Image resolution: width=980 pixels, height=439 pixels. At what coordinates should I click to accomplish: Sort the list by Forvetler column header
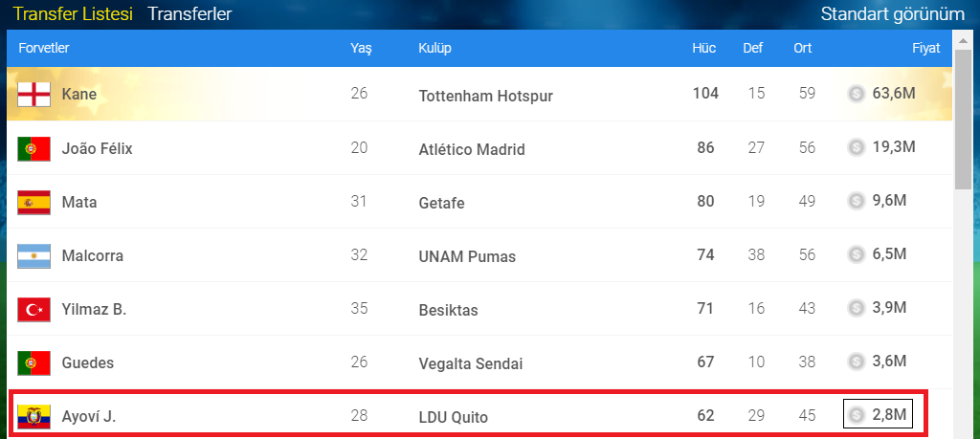(x=44, y=48)
